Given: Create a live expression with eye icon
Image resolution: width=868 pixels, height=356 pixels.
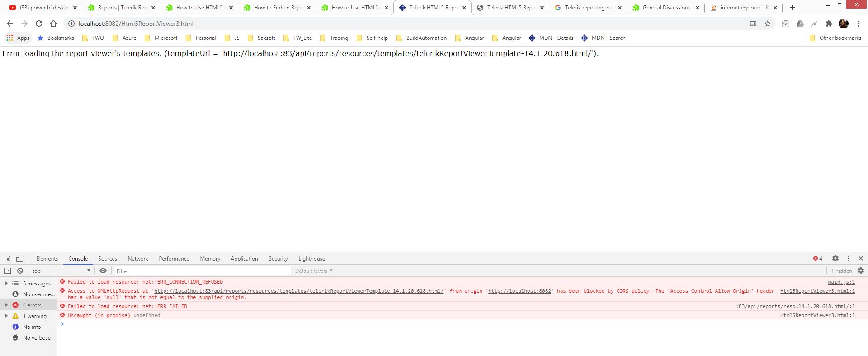Looking at the screenshot, I should pyautogui.click(x=103, y=271).
